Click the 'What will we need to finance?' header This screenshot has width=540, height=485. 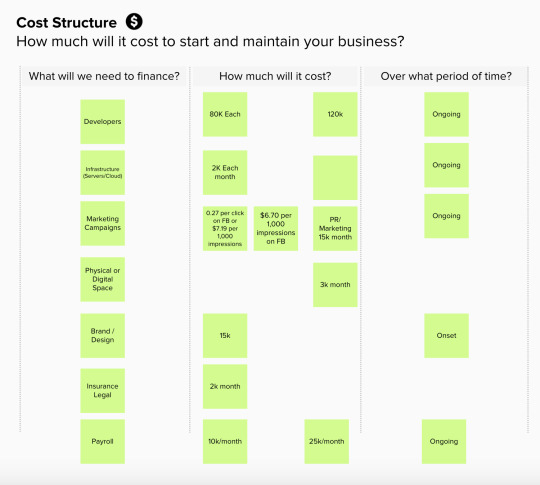click(x=104, y=76)
